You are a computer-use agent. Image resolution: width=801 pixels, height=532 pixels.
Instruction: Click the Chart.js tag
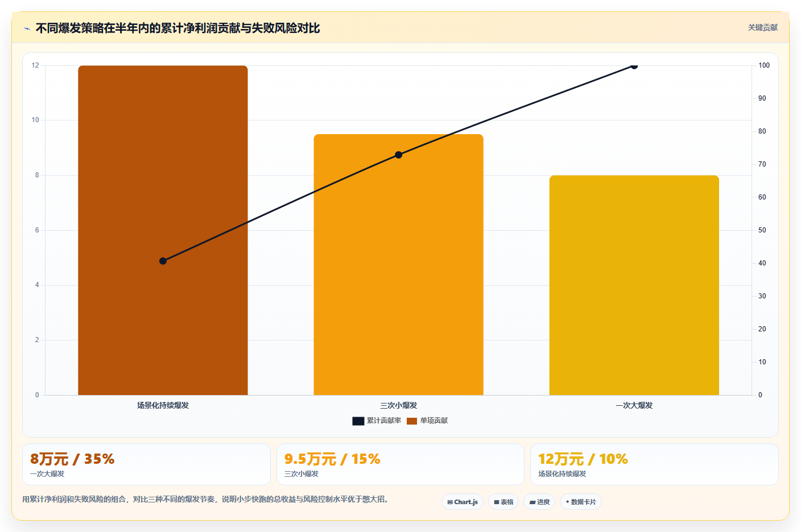(x=463, y=502)
